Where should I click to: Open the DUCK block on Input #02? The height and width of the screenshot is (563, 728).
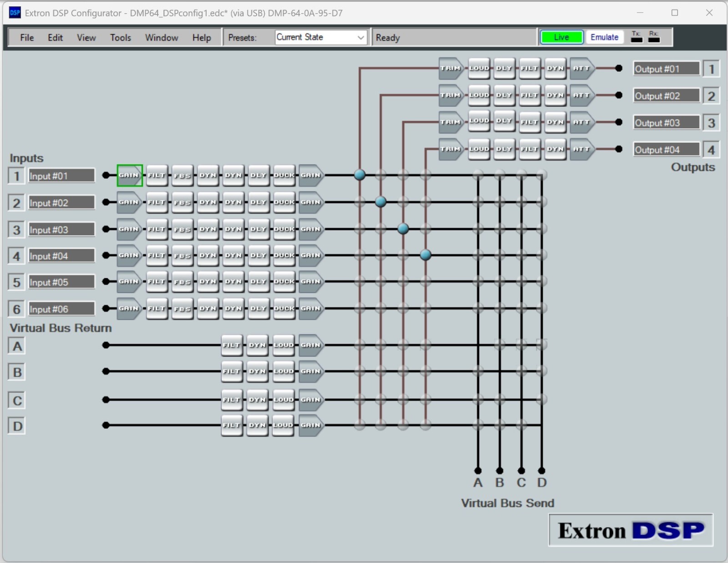284,202
